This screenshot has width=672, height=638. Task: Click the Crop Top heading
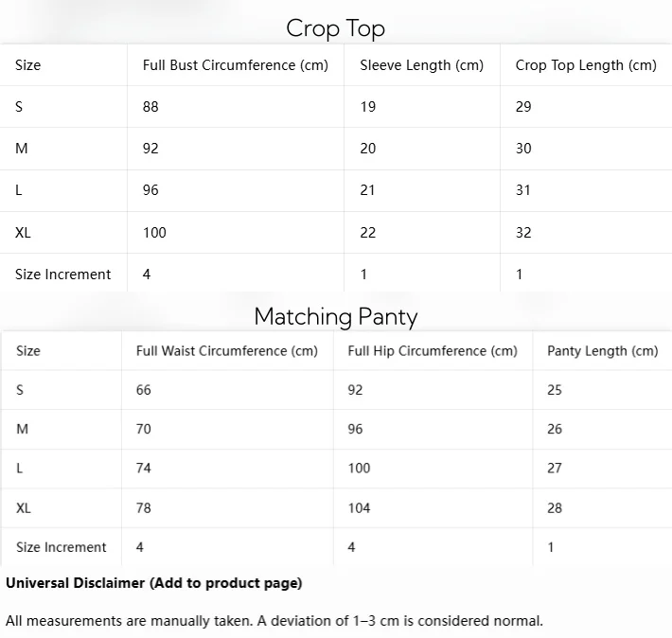pos(336,28)
